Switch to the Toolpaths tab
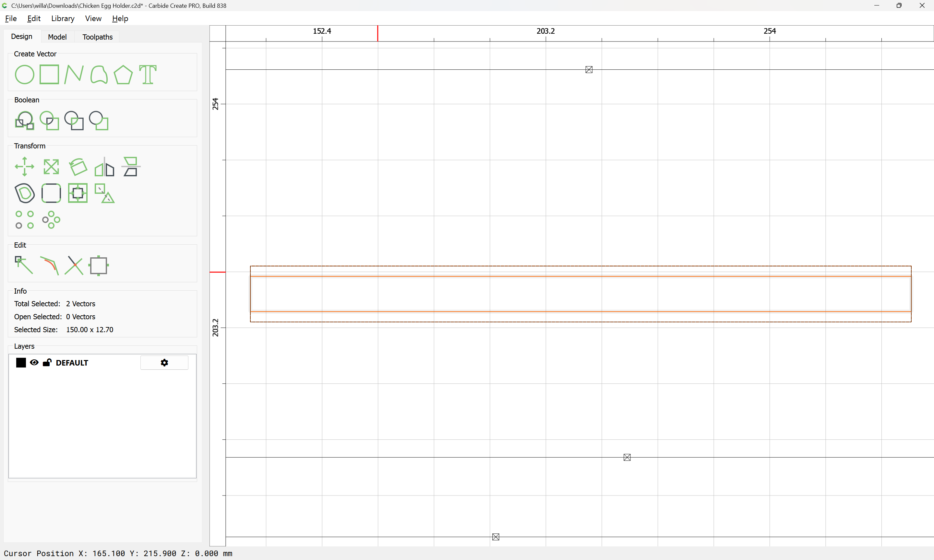 tap(97, 37)
